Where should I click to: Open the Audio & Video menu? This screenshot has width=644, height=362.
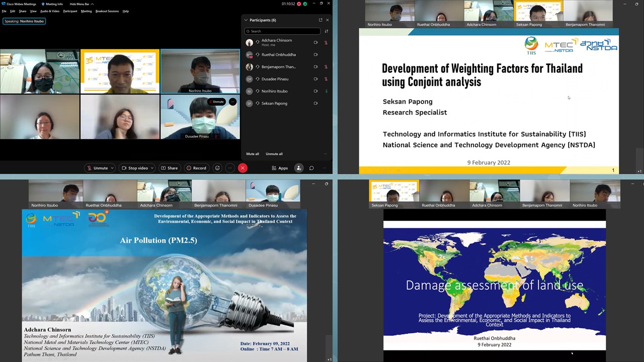point(50,11)
